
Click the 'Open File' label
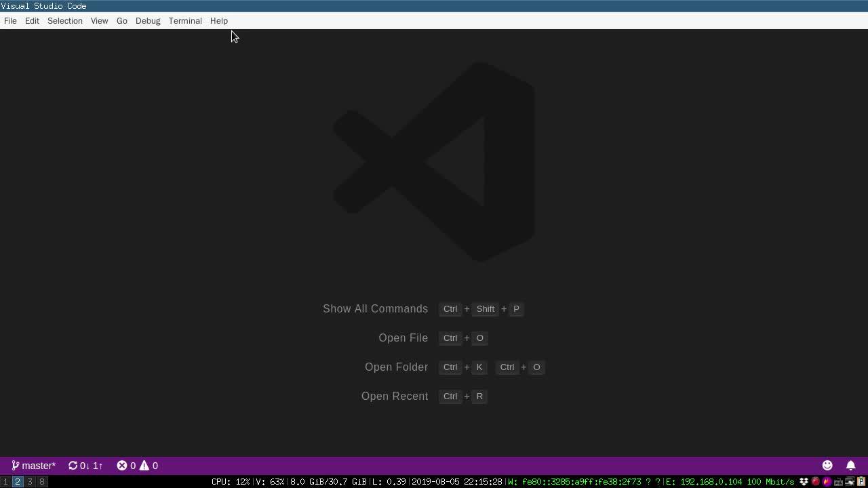point(403,338)
